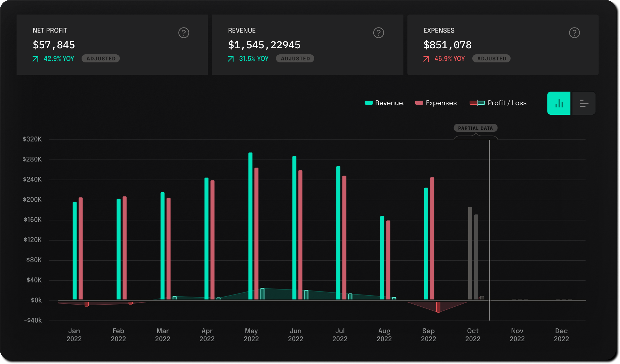Toggle the Expenses legend series
The width and height of the screenshot is (620, 364).
click(x=436, y=103)
